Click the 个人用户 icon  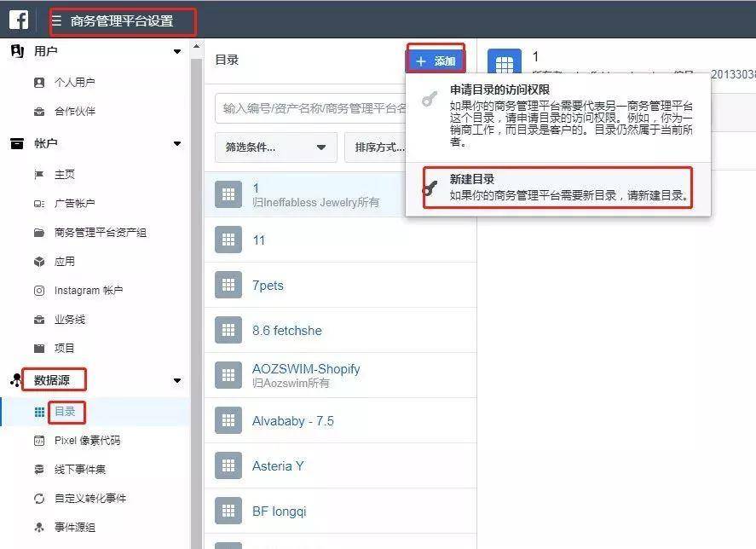39,83
